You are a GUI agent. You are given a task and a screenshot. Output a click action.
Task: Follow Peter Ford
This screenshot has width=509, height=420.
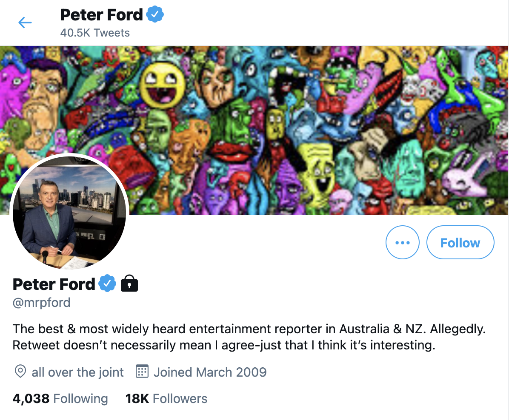pos(460,243)
